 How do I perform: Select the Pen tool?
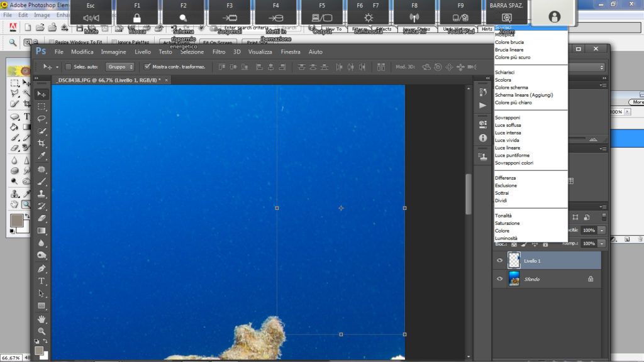(x=42, y=268)
